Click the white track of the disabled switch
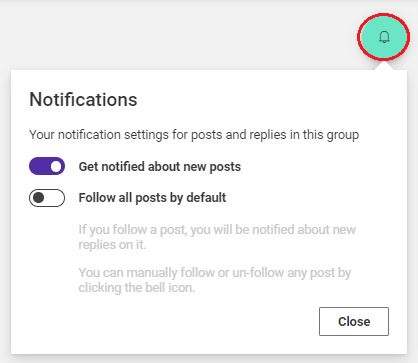Screen dimensions: 418x363 click(54, 198)
